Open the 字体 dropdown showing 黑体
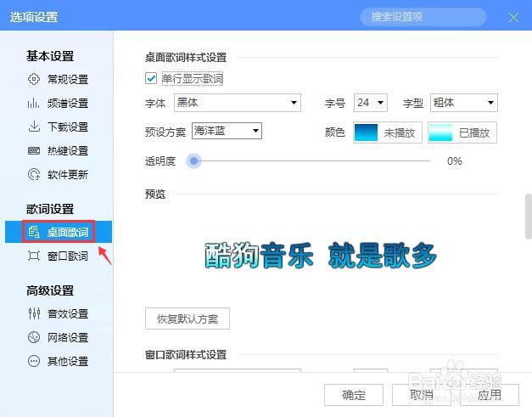 238,103
